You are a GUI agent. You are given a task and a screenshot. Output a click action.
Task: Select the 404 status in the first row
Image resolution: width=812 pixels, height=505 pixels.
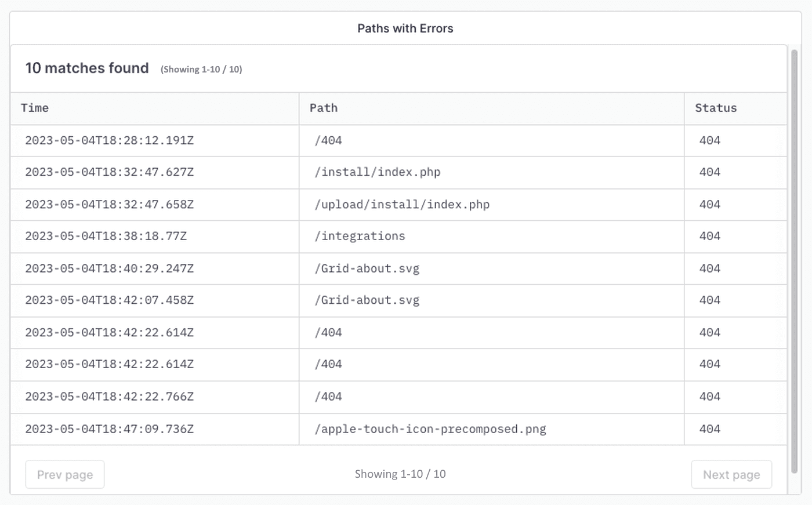click(x=709, y=140)
